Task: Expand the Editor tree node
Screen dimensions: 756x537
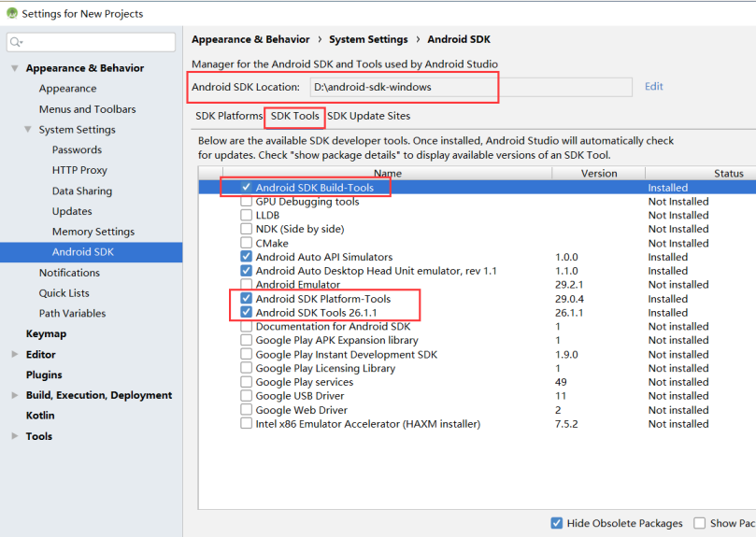Action: tap(15, 354)
